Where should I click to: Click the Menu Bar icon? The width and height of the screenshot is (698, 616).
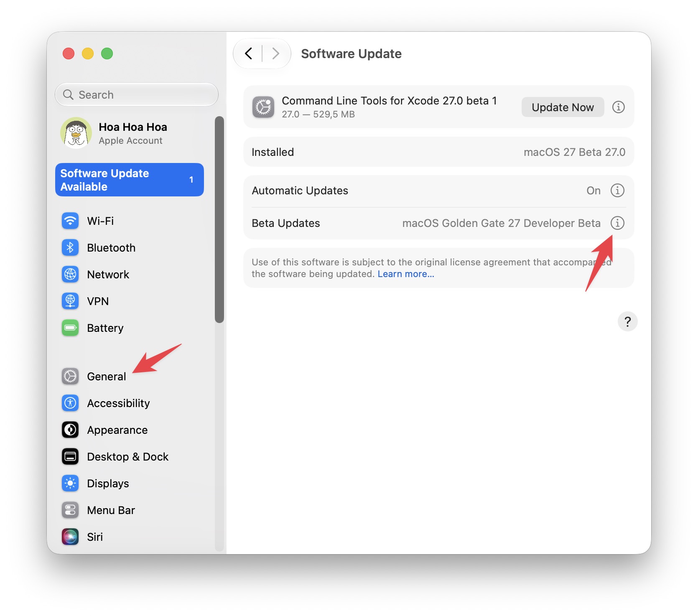[x=70, y=510]
